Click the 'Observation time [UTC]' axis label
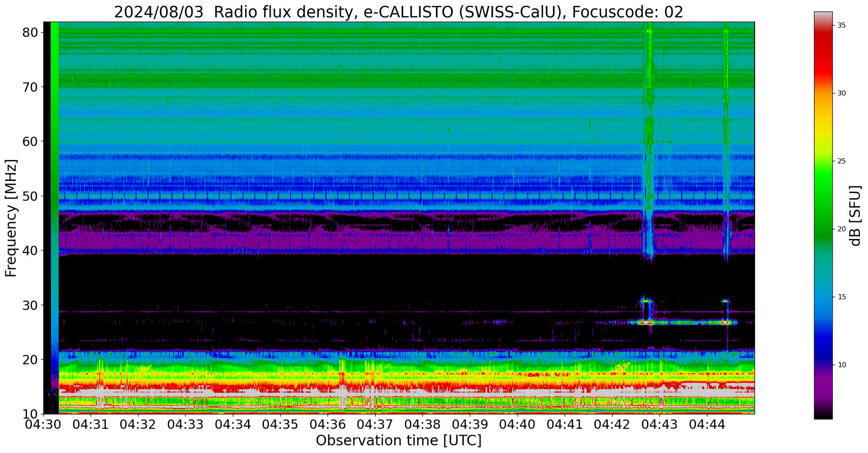868x453 pixels. pyautogui.click(x=399, y=441)
